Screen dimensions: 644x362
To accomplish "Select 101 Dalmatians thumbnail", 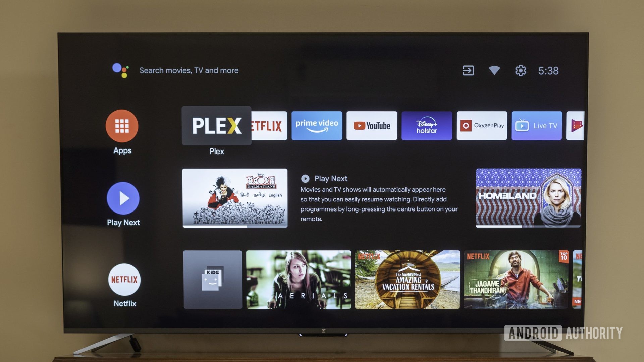I will 236,198.
